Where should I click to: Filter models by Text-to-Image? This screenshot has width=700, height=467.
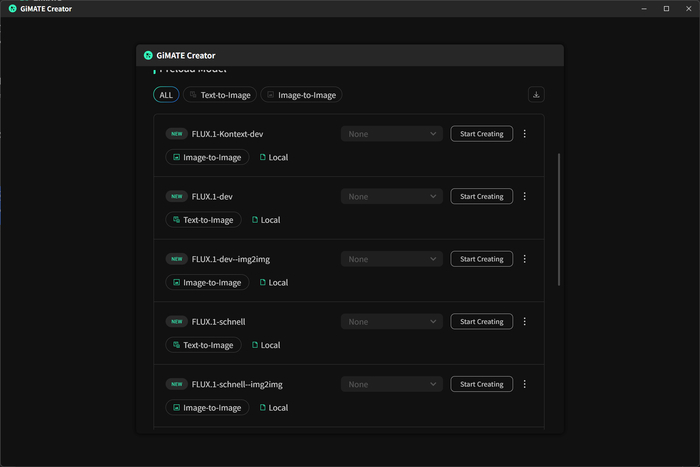pyautogui.click(x=219, y=95)
